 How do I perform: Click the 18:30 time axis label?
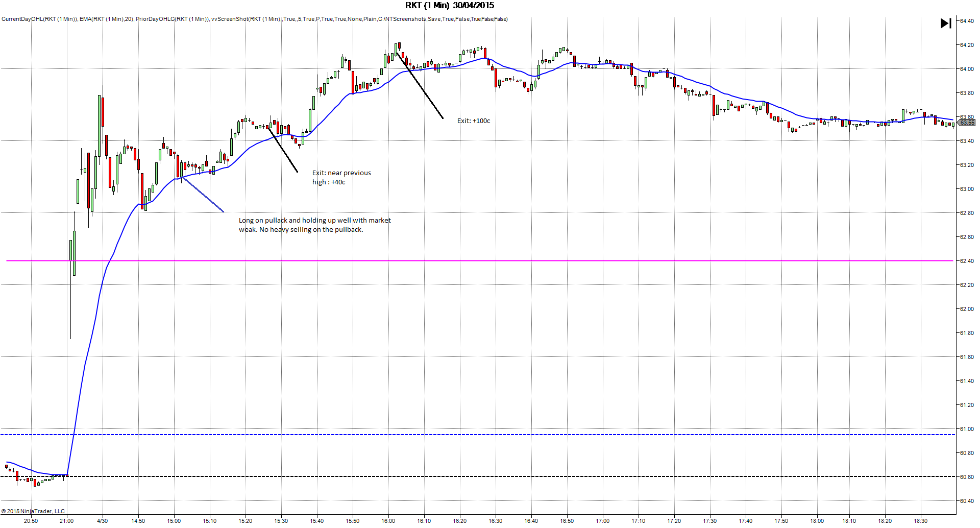[921, 521]
